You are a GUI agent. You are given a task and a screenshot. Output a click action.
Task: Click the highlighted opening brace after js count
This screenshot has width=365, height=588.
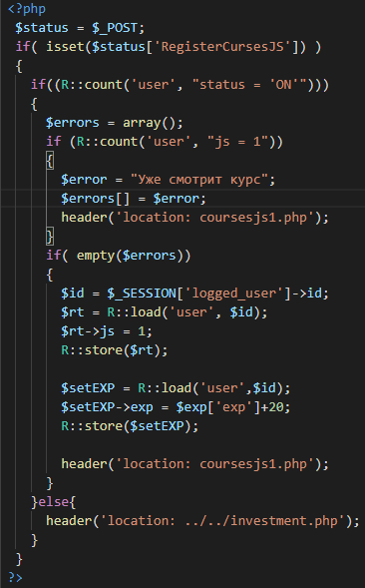50,161
